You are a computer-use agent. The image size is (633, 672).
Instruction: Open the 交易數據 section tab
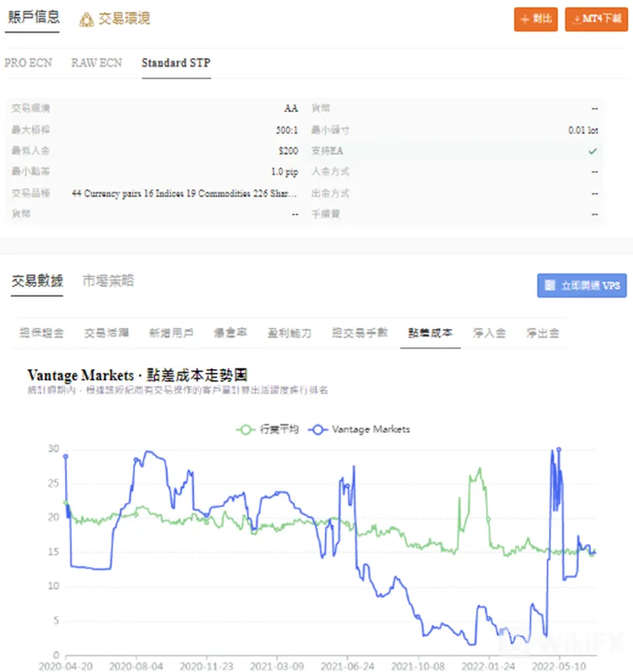[x=37, y=280]
